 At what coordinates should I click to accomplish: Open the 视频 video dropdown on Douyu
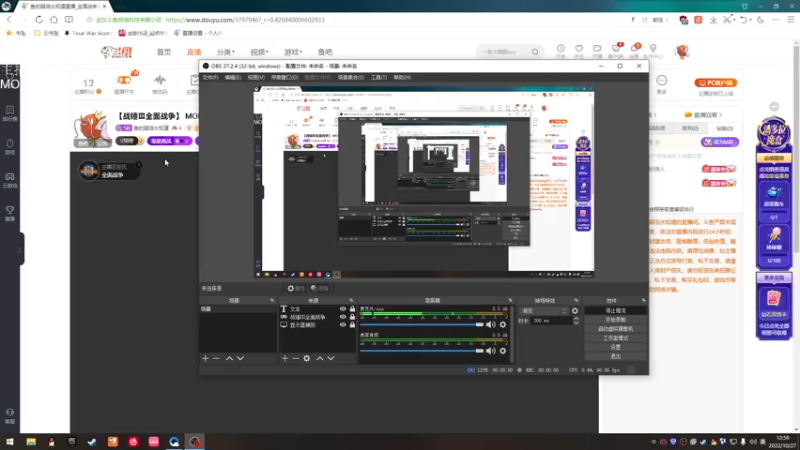[259, 52]
